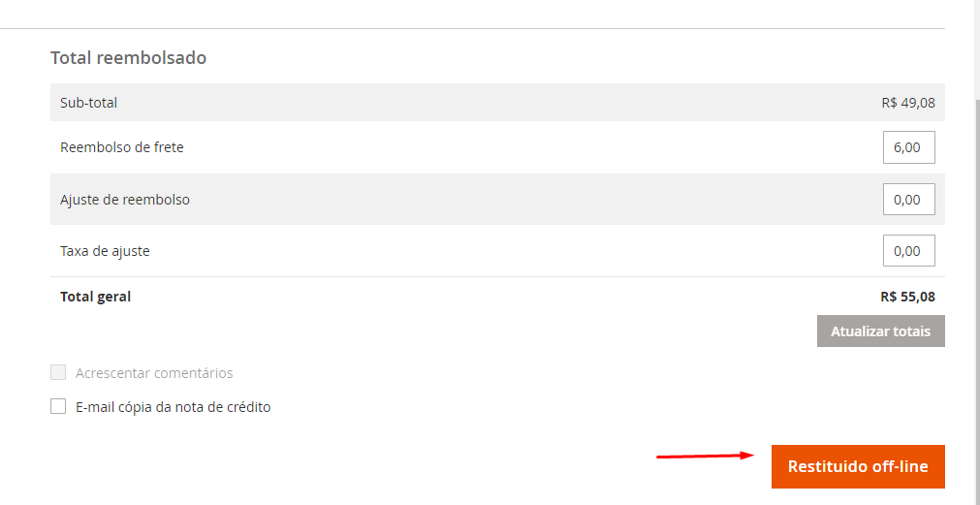Click the E-mail cópia da nota de crédito label

173,407
